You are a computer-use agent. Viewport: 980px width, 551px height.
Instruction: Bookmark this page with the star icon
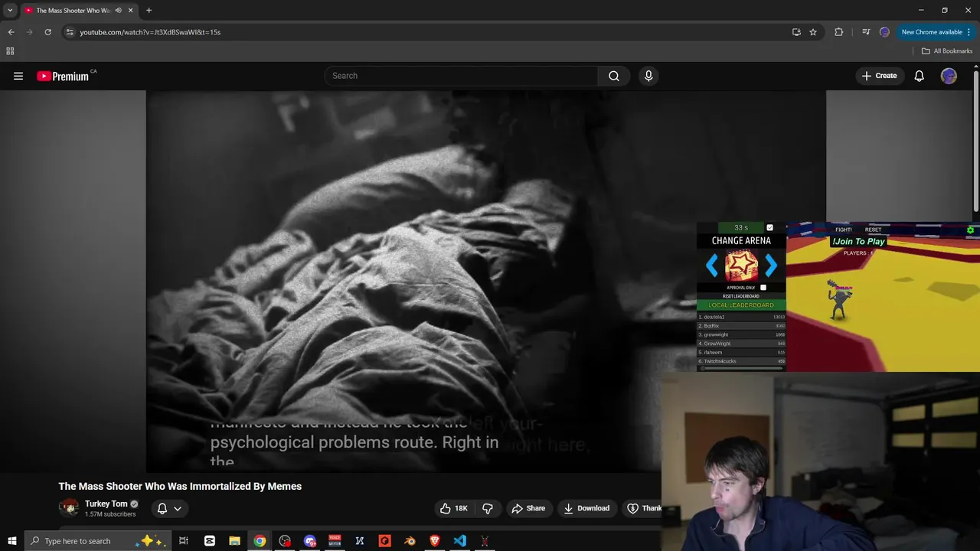[x=813, y=32]
